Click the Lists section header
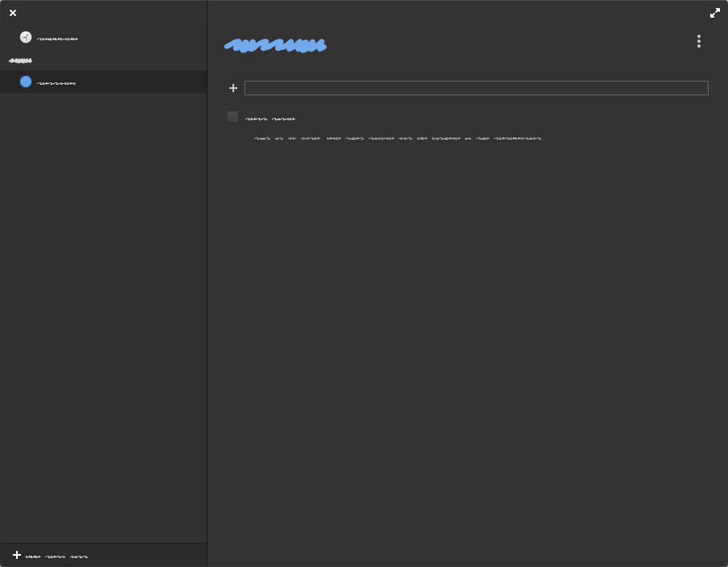Screen dimensions: 728x567 [22, 61]
